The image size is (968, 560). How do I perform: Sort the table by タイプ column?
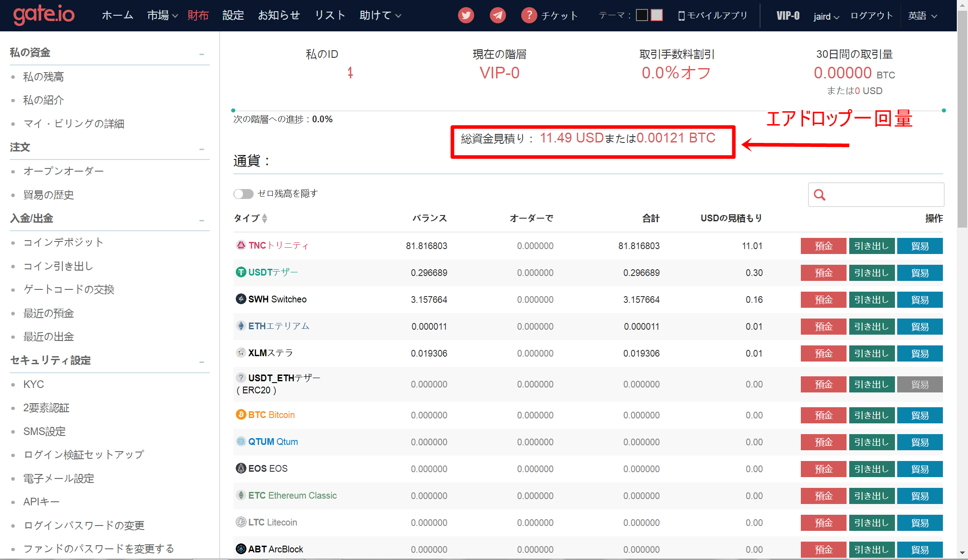pyautogui.click(x=251, y=218)
